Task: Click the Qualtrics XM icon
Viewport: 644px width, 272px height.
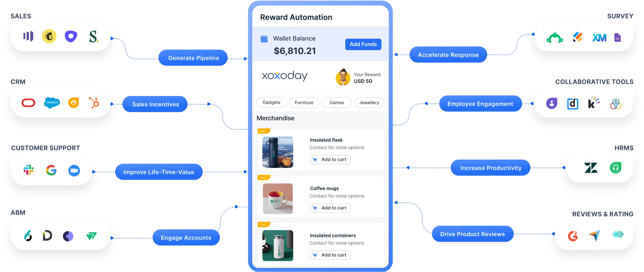Action: click(599, 38)
